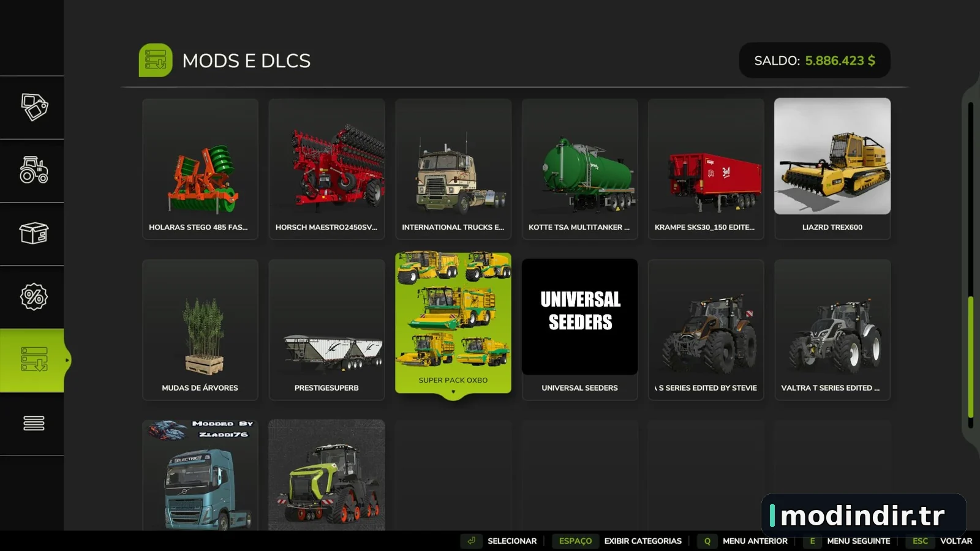Open the Valtra T Series Edited tile

pyautogui.click(x=832, y=329)
